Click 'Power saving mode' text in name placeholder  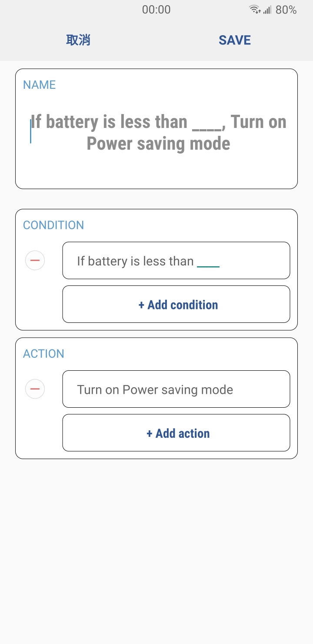coord(158,144)
